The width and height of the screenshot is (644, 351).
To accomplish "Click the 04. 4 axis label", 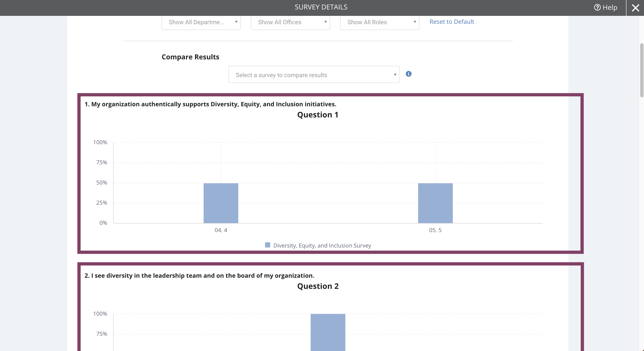I will coord(221,230).
